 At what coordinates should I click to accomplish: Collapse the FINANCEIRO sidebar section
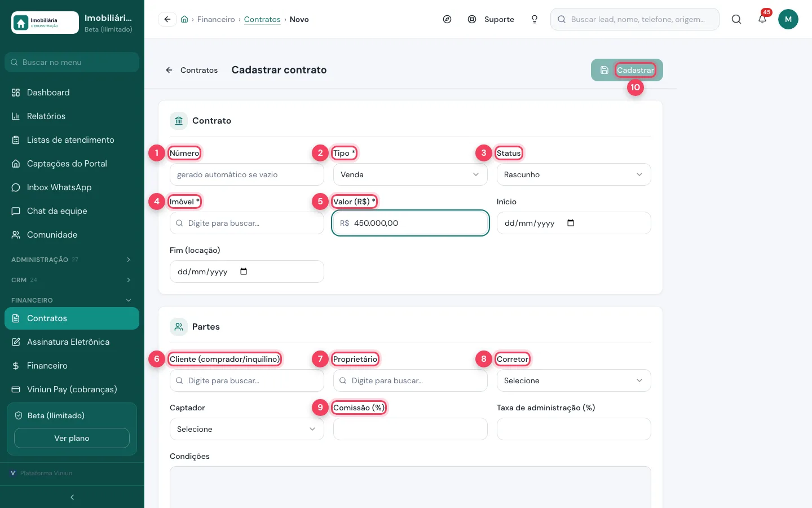click(72, 300)
